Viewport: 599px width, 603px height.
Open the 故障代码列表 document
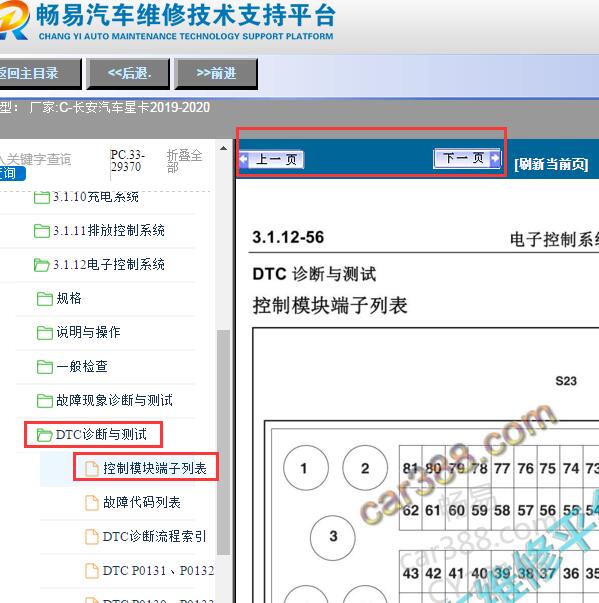(141, 502)
